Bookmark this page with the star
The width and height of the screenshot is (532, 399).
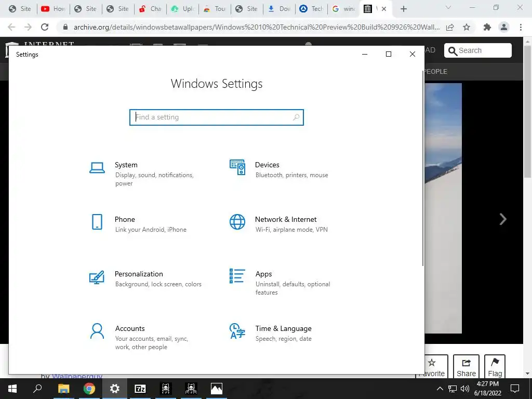pos(467,27)
